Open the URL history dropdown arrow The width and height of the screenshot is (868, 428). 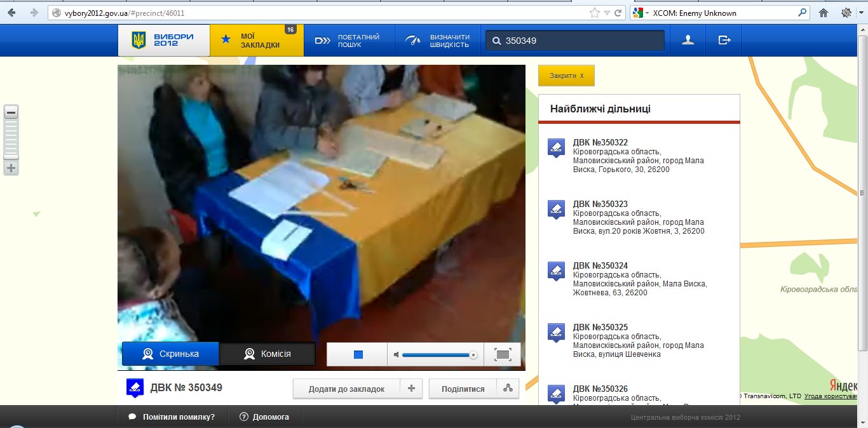click(x=607, y=13)
